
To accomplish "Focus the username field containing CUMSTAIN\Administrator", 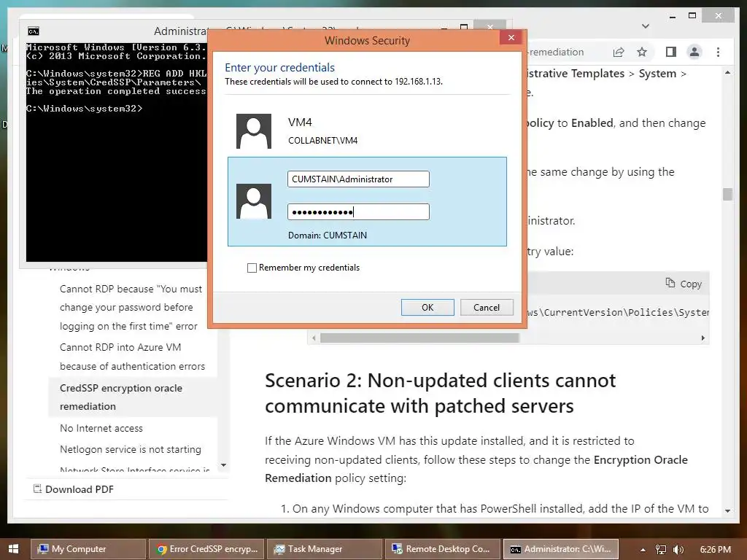I will pos(358,179).
